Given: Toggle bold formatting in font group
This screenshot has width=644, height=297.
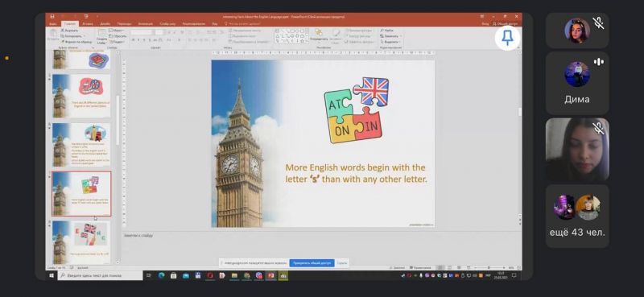Looking at the screenshot, I should pos(133,40).
